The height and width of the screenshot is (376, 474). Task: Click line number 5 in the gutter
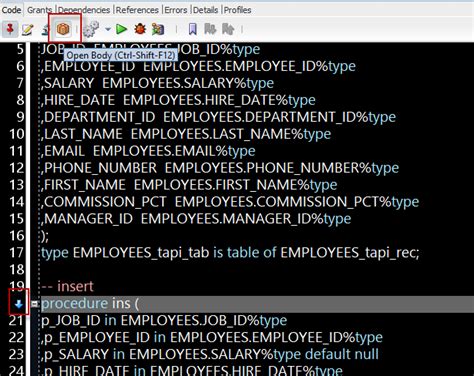(20, 49)
